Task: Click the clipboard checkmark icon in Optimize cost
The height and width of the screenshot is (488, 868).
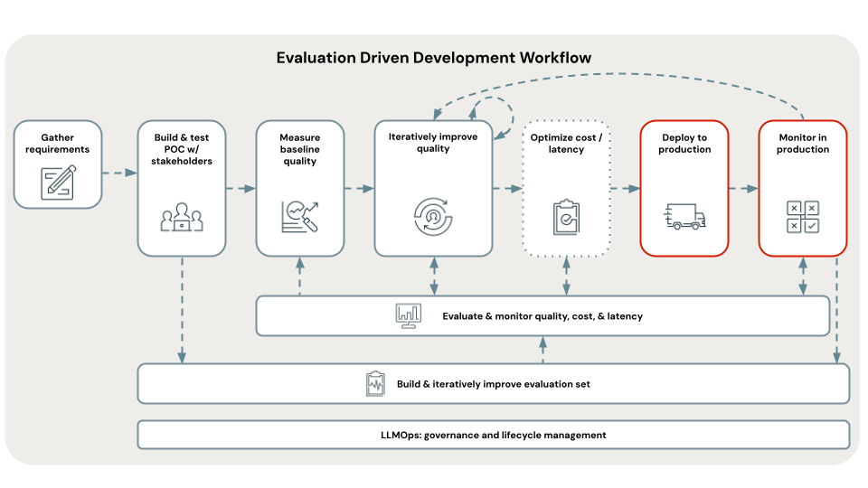Action: pyautogui.click(x=566, y=217)
